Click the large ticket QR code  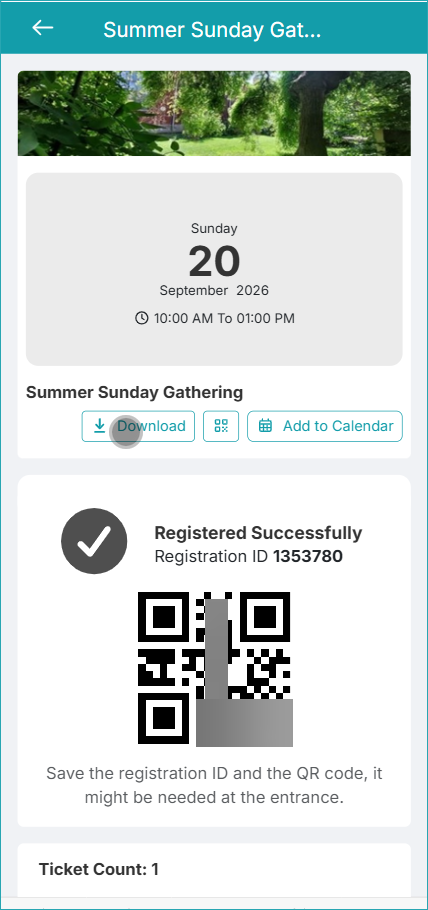point(215,669)
